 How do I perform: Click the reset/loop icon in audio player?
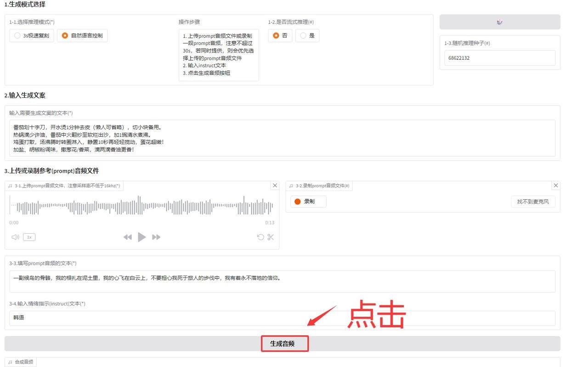tap(260, 237)
